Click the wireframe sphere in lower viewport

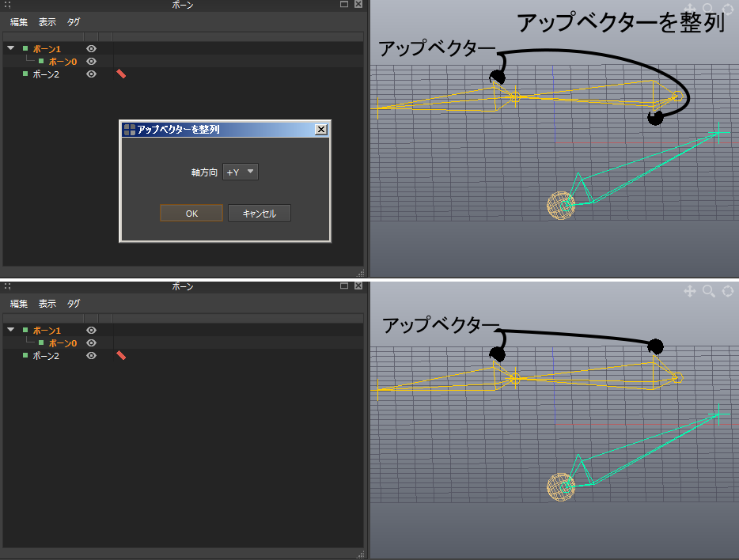(561, 487)
